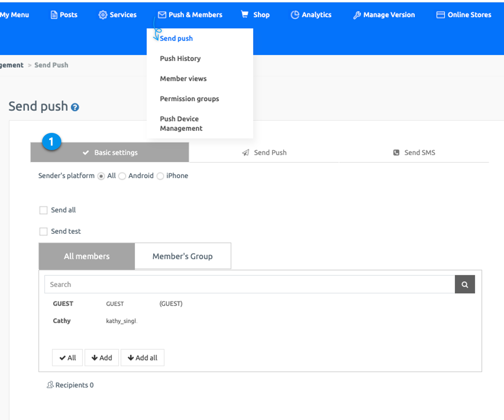
Task: Select the iPhone platform radio button
Action: pyautogui.click(x=160, y=176)
